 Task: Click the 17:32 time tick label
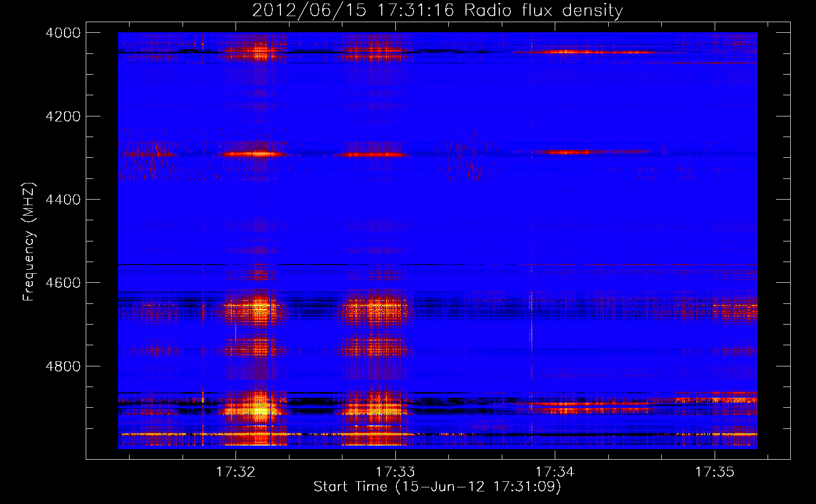236,472
